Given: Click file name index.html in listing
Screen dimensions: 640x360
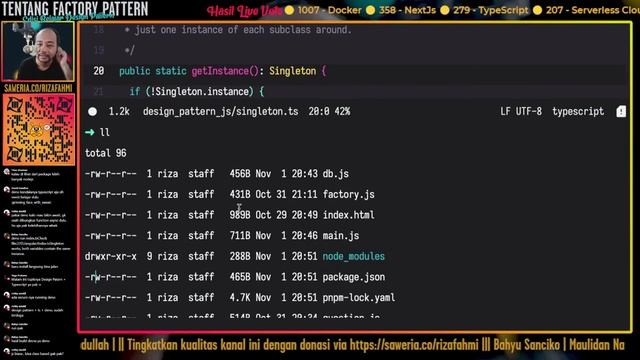Looking at the screenshot, I should tap(349, 215).
